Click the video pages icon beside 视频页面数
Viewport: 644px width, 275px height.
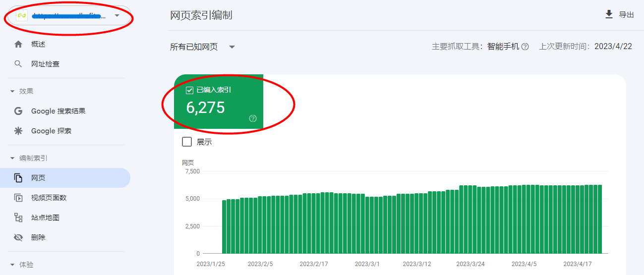[x=18, y=198]
